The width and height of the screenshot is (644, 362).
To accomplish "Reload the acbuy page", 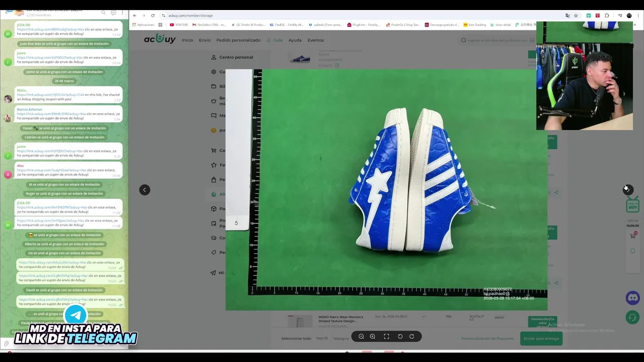I will pyautogui.click(x=152, y=16).
